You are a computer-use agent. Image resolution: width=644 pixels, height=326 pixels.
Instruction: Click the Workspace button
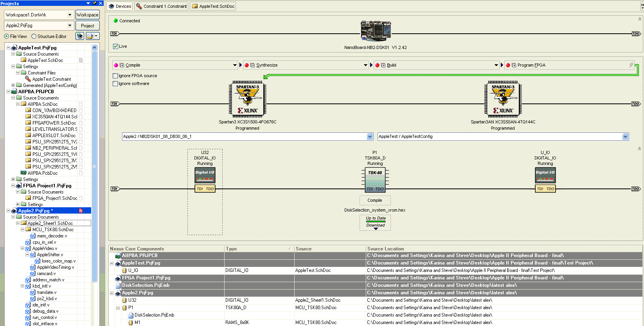coord(88,15)
